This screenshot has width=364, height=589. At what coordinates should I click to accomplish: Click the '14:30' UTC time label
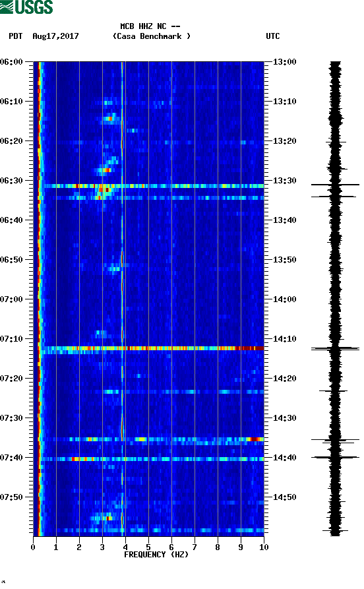click(x=284, y=418)
